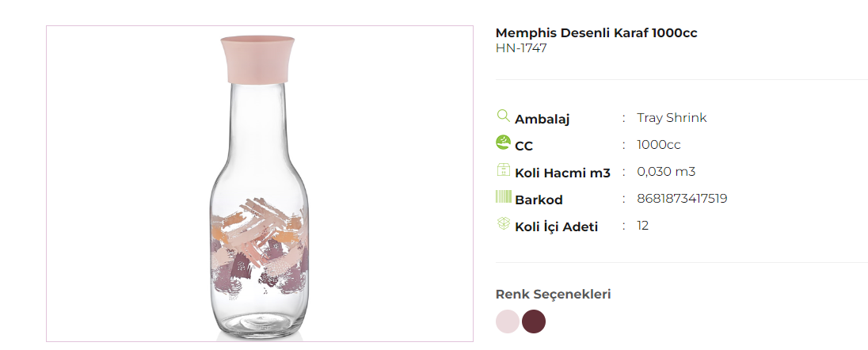Click the barcode number 8681873417519
Screen dimensions: 868x350
(682, 199)
